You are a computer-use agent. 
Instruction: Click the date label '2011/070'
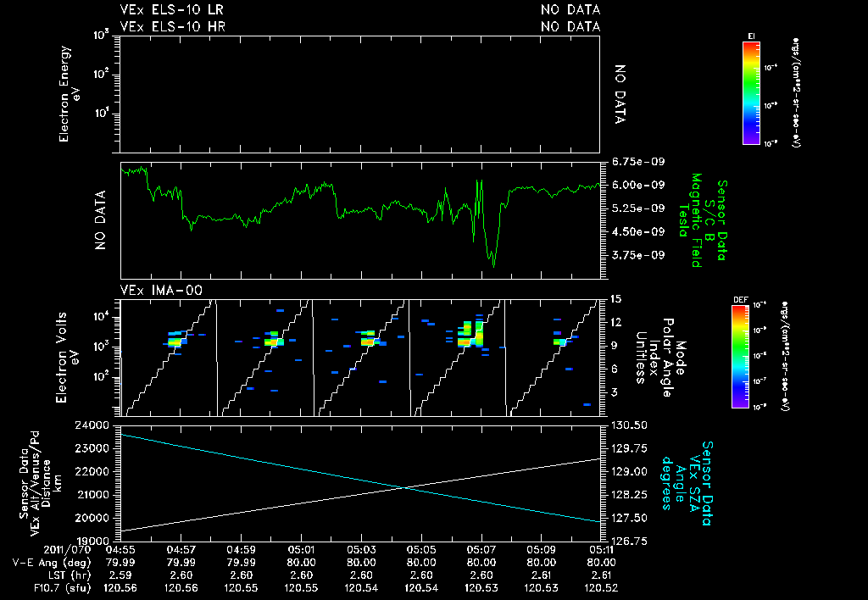tap(66, 550)
